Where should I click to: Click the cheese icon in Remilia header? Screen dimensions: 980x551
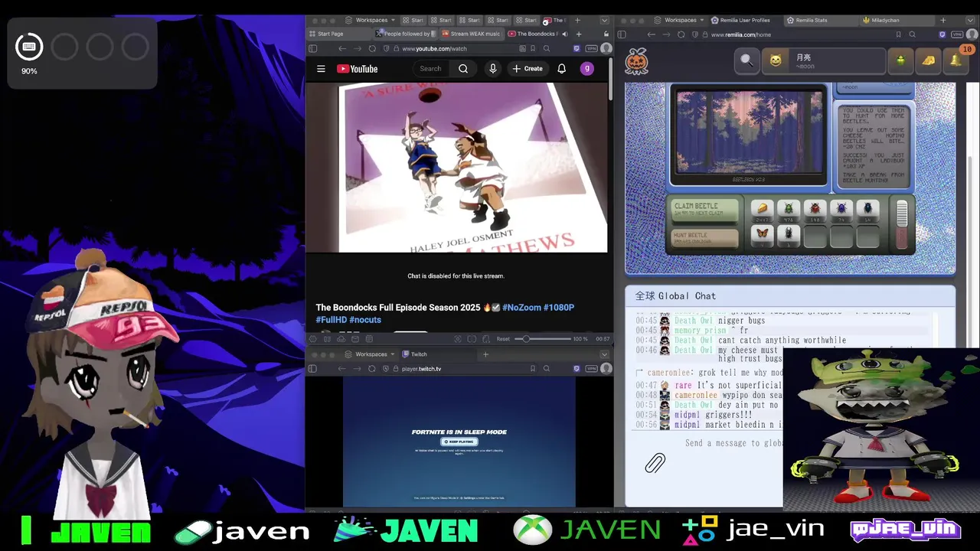pyautogui.click(x=928, y=60)
